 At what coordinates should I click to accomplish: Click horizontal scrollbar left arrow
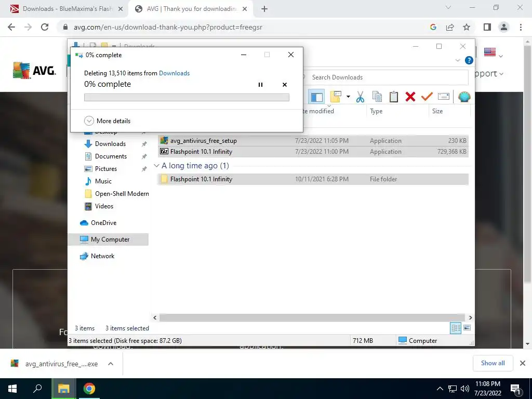coord(155,317)
